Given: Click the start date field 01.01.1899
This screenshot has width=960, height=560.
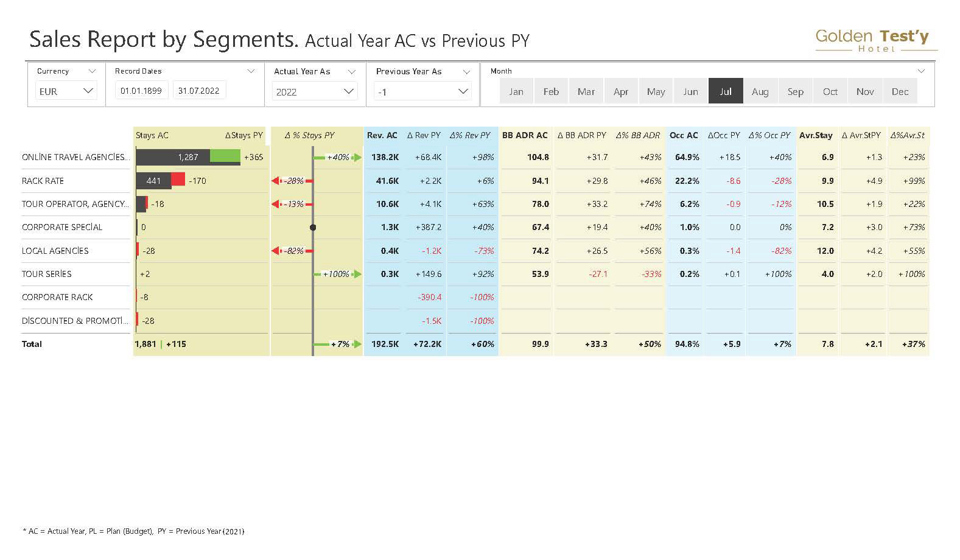Looking at the screenshot, I should coord(141,91).
